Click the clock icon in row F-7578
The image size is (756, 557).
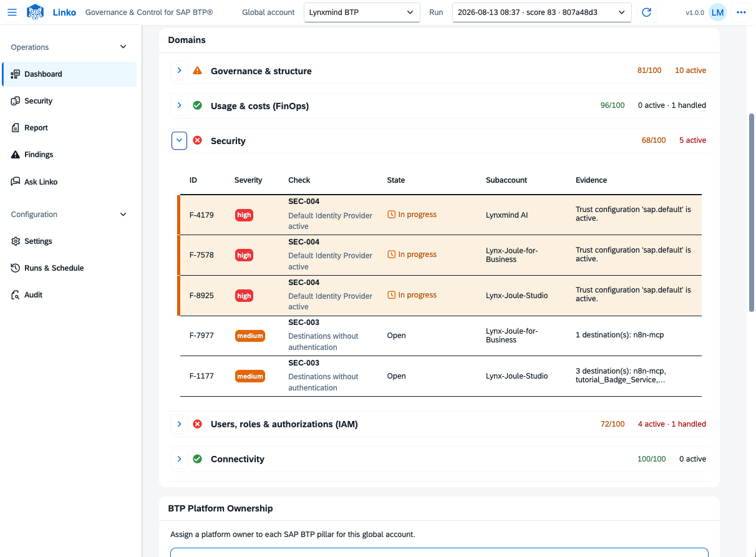click(x=392, y=254)
